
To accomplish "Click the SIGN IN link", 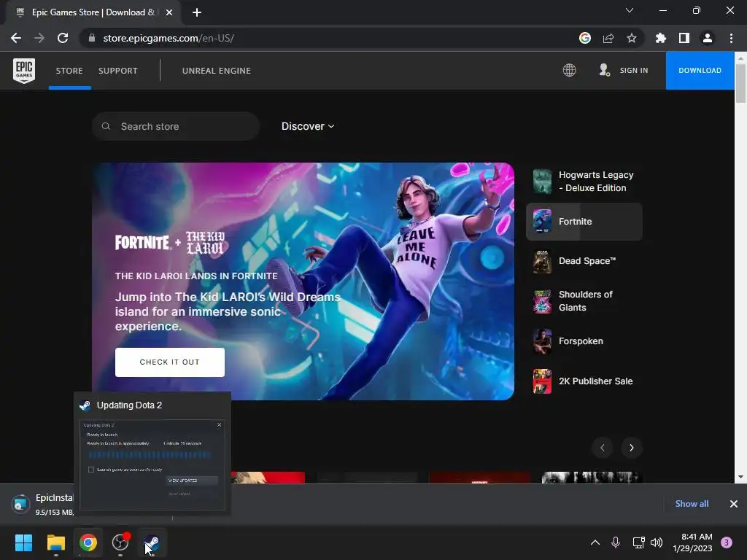I will pos(634,71).
